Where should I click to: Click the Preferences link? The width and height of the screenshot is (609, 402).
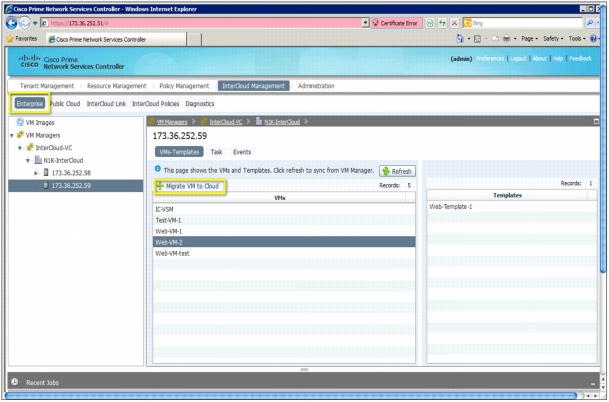click(x=490, y=59)
